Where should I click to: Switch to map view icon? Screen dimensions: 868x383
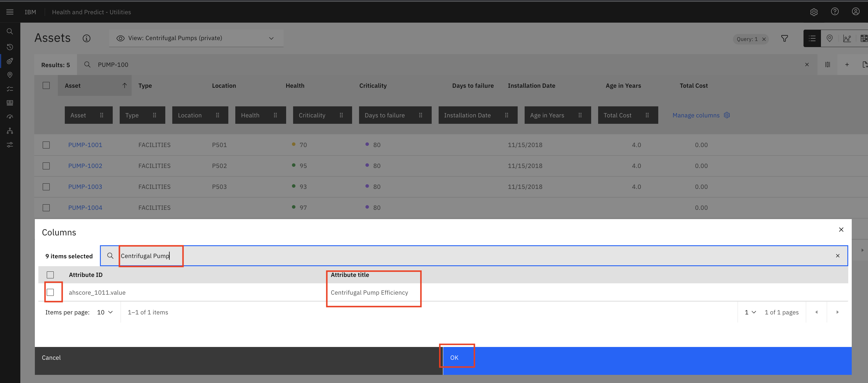(830, 38)
